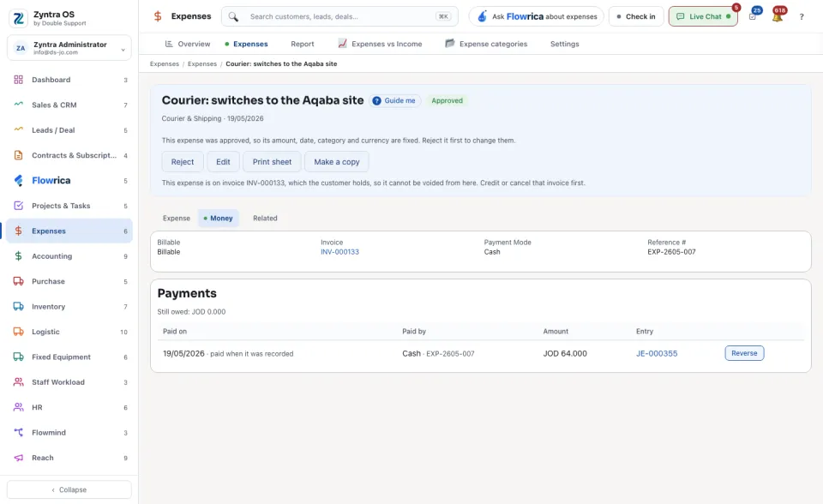Screen dimensions: 823x504
Task: Open invoice INV-000133 link
Action: pos(339,252)
